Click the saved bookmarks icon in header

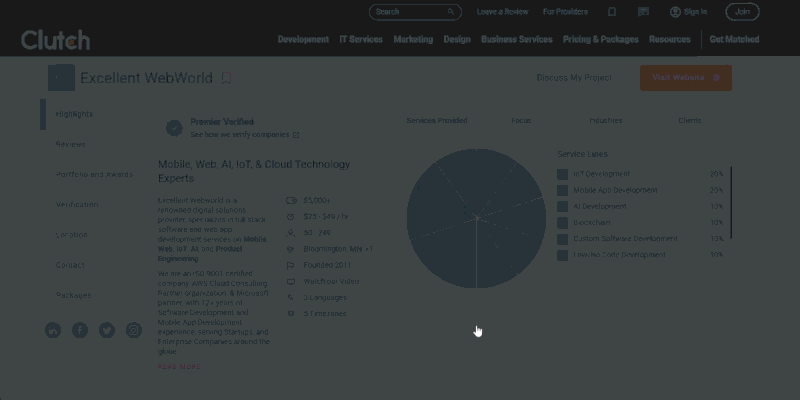pyautogui.click(x=612, y=12)
